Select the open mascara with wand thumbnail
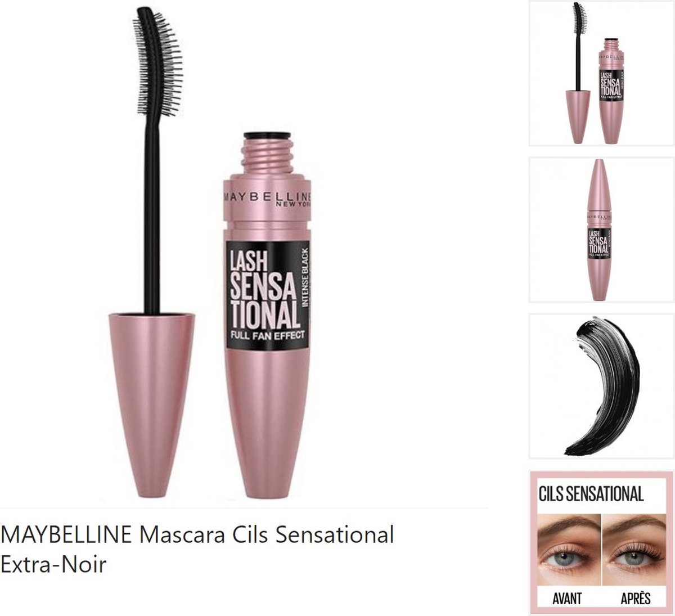Image resolution: width=675 pixels, height=616 pixels. point(601,73)
